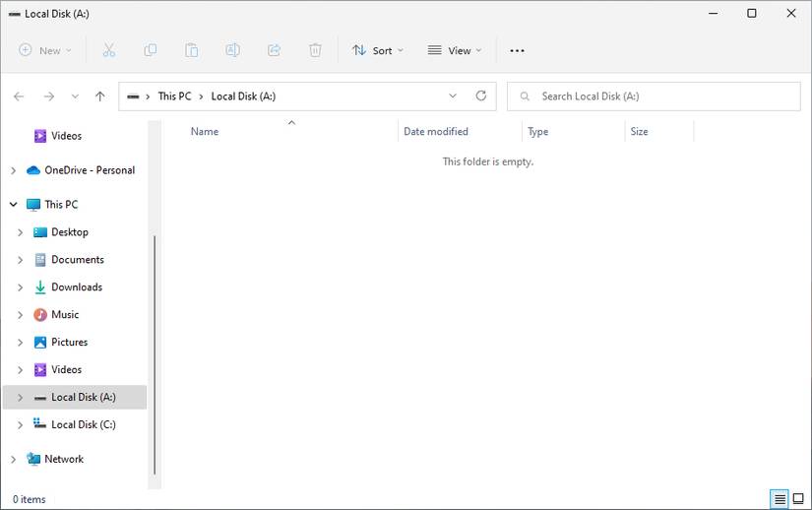
Task: Open the address bar history dropdown
Action: 453,96
